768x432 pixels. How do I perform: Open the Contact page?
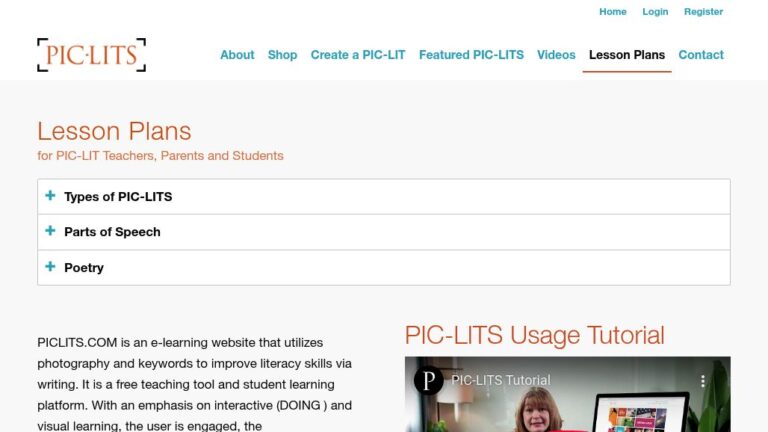click(x=701, y=55)
